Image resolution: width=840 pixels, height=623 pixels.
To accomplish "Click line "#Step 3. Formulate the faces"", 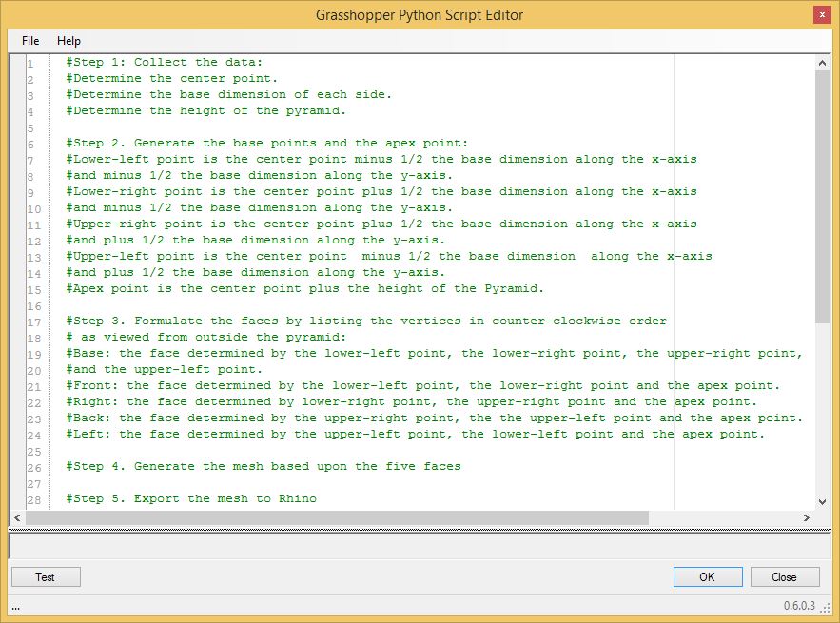I will coord(366,321).
